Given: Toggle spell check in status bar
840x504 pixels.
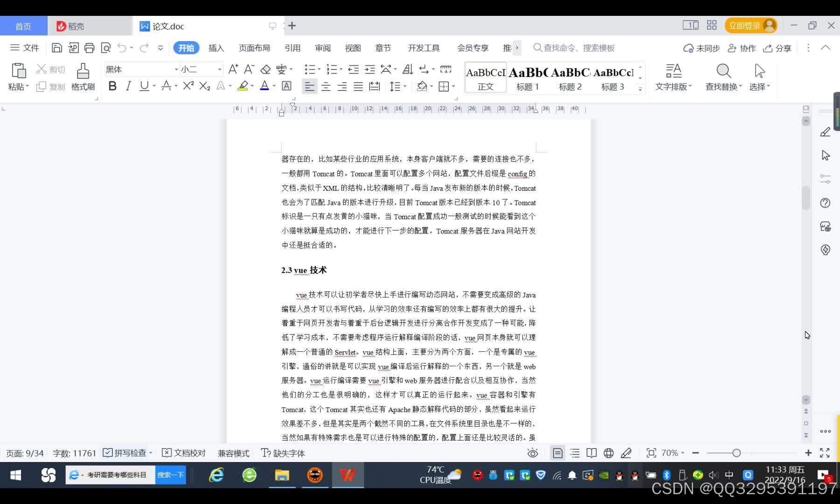Looking at the screenshot, I should (127, 453).
